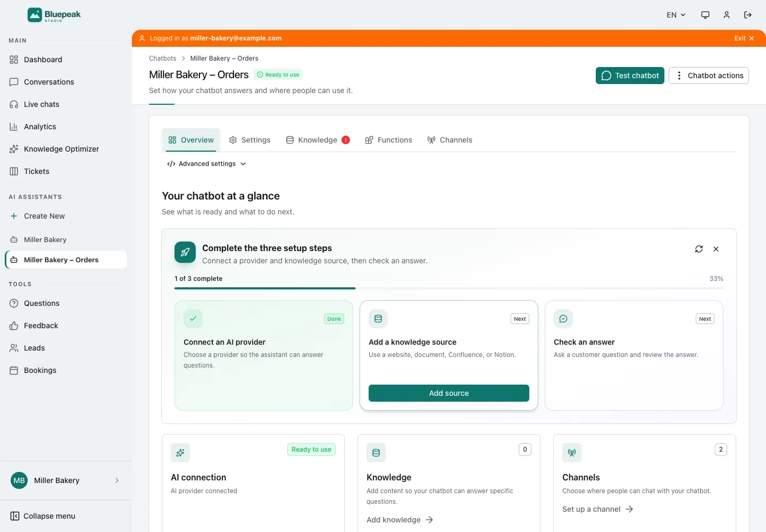Image resolution: width=766 pixels, height=532 pixels.
Task: Switch to the Settings tab
Action: tap(249, 140)
